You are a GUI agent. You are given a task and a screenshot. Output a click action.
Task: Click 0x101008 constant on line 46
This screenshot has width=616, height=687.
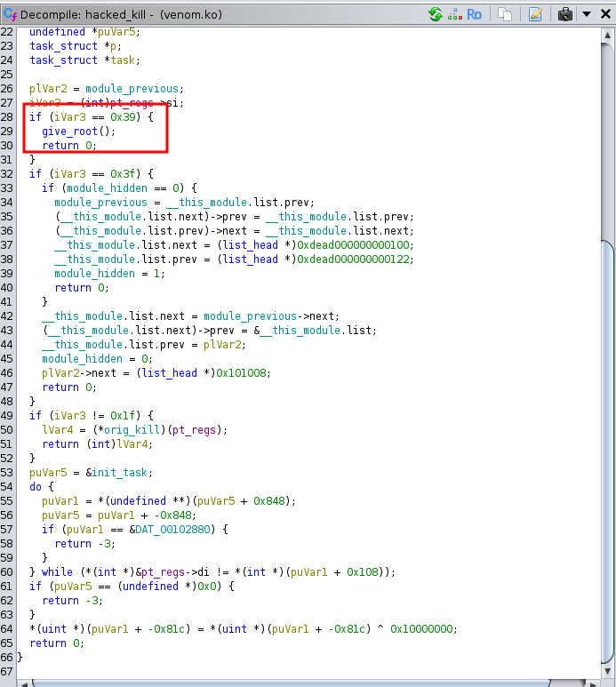pyautogui.click(x=241, y=373)
